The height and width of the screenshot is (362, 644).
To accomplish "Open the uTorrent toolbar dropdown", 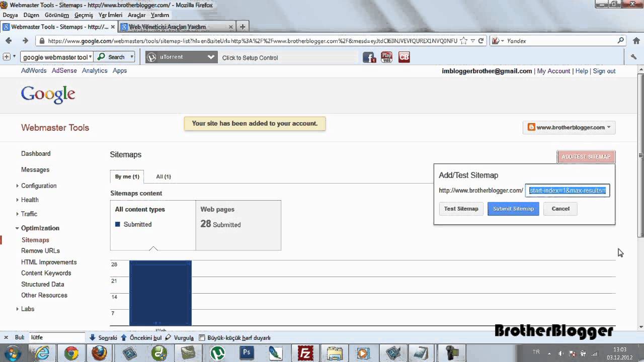I will (x=211, y=57).
